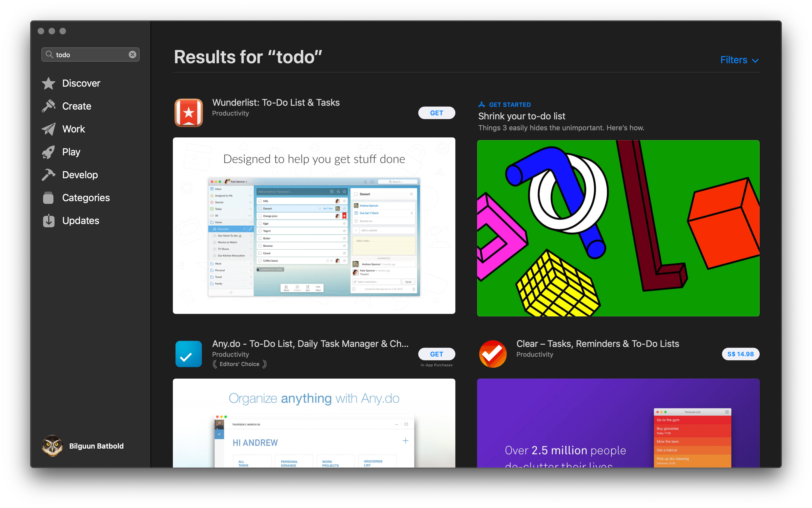
Task: Go to the Discover section
Action: click(x=81, y=83)
